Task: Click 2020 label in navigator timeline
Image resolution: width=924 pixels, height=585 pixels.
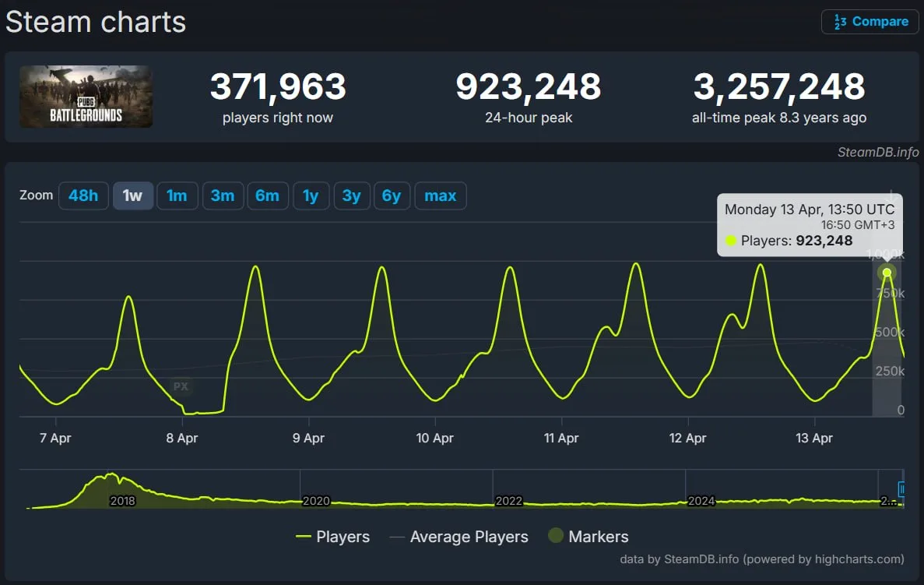Action: [x=316, y=501]
